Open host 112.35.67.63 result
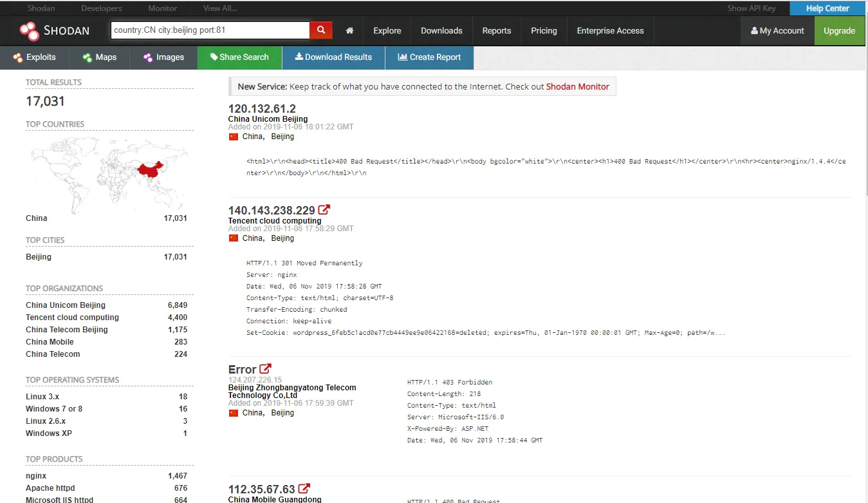Screen dimensions: 868x503 pyautogui.click(x=262, y=489)
